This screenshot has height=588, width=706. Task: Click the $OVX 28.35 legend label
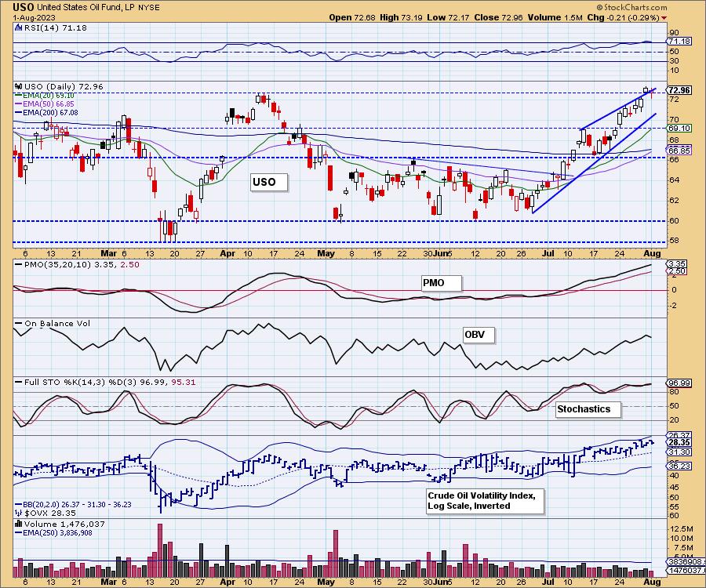pyautogui.click(x=46, y=513)
